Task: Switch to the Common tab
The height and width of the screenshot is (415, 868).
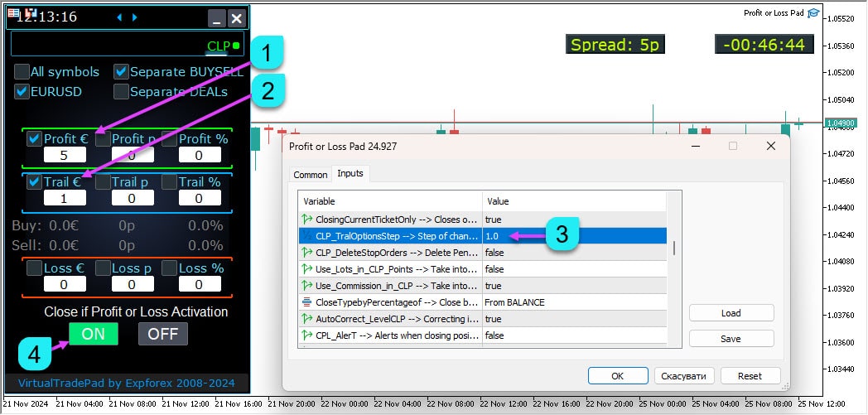Action: click(x=311, y=175)
